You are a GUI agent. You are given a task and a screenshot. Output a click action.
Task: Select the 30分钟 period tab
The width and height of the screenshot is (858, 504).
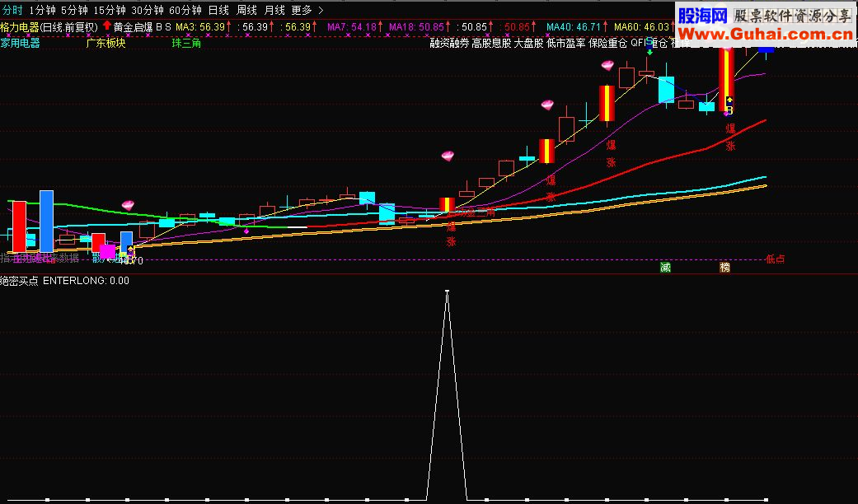(x=148, y=10)
